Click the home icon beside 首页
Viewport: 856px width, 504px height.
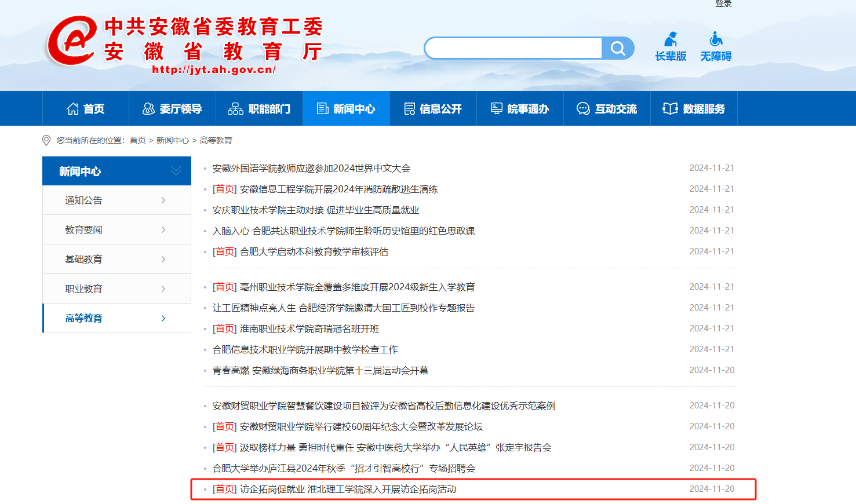pos(72,109)
